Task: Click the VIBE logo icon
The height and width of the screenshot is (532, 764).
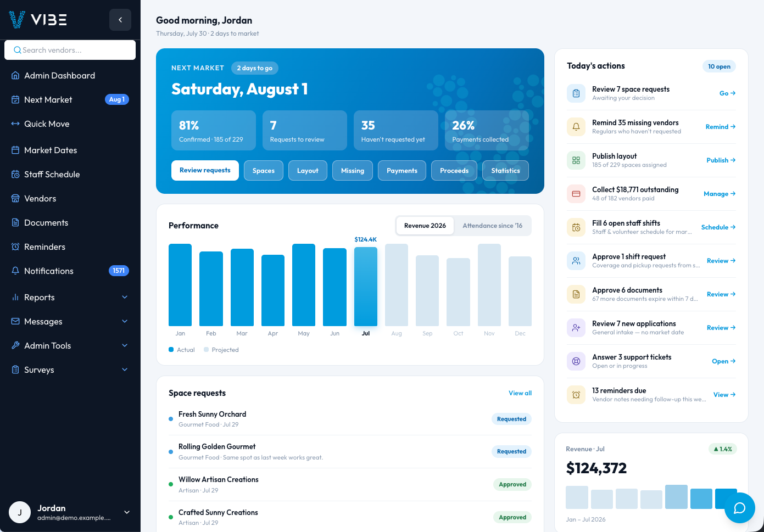Action: [x=17, y=20]
